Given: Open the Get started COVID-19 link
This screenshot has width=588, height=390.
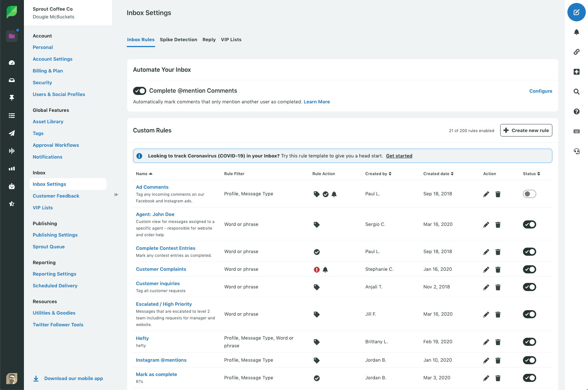Looking at the screenshot, I should click(399, 156).
